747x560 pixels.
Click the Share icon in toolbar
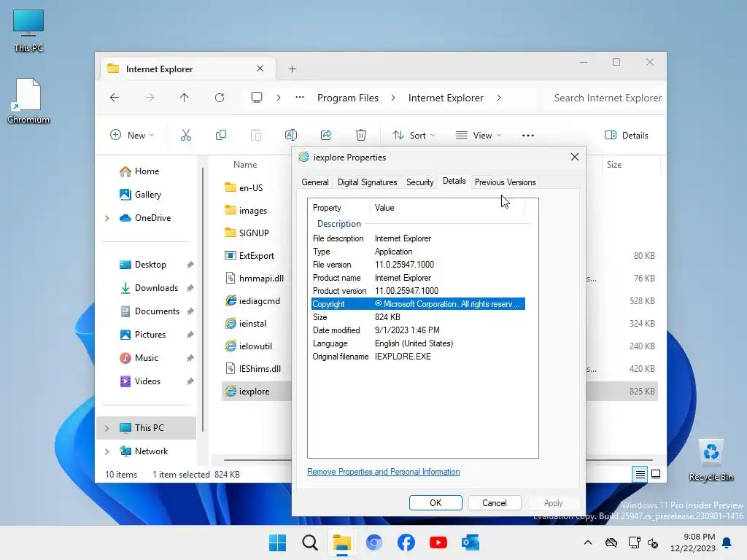(326, 135)
